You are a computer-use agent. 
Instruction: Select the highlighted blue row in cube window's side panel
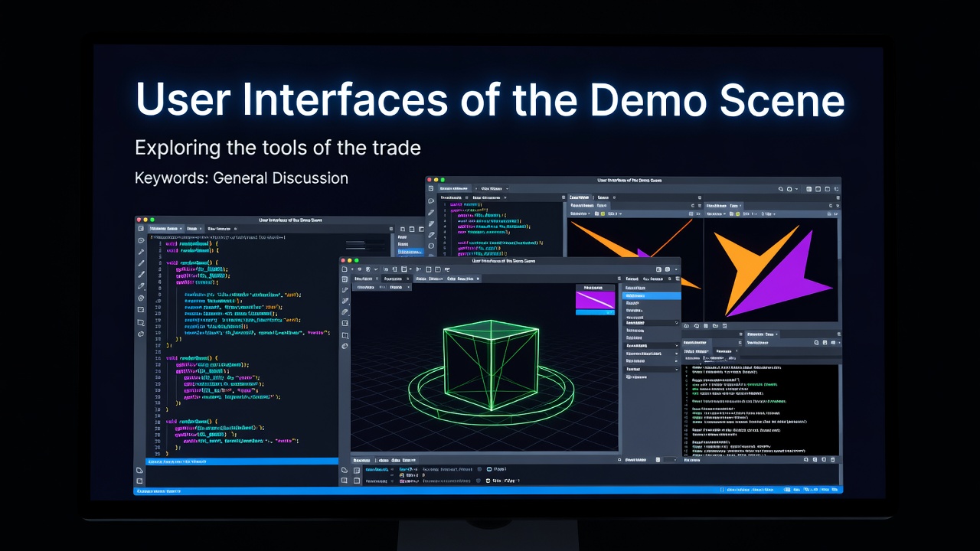(651, 295)
